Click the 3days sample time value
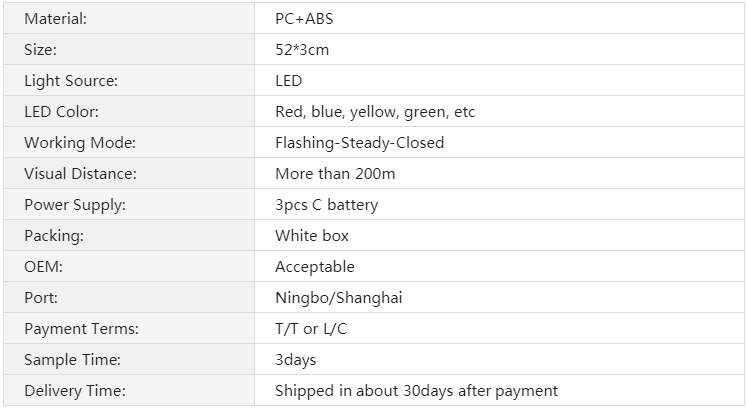The height and width of the screenshot is (408, 747). pos(296,360)
